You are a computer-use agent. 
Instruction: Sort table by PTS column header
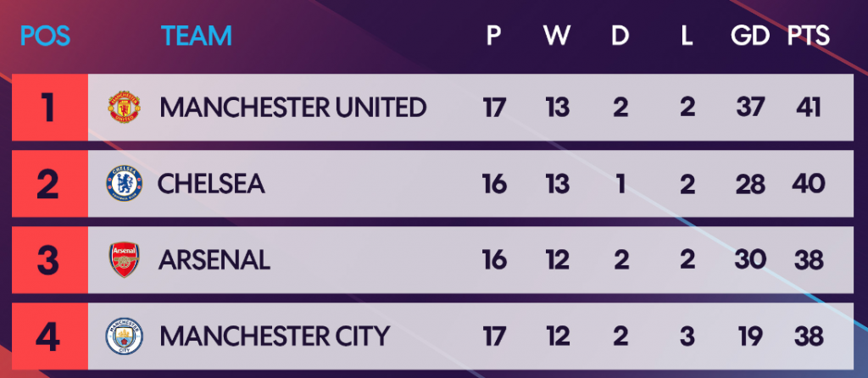(809, 36)
